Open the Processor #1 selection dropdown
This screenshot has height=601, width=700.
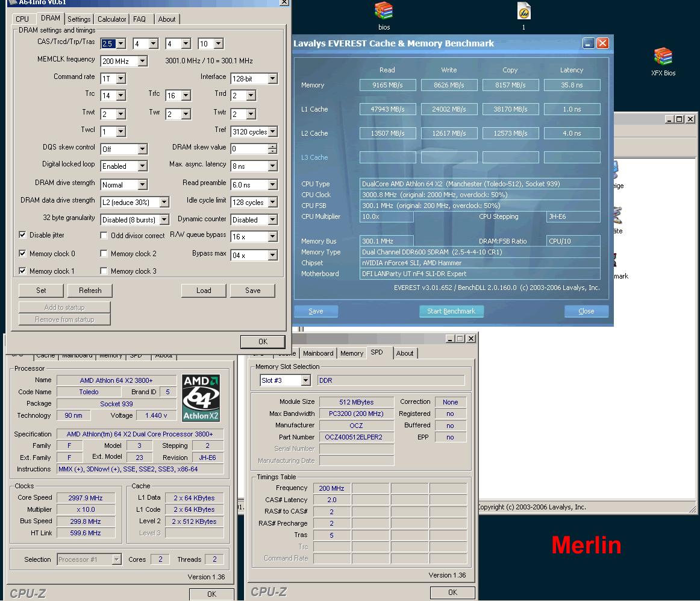pyautogui.click(x=116, y=559)
